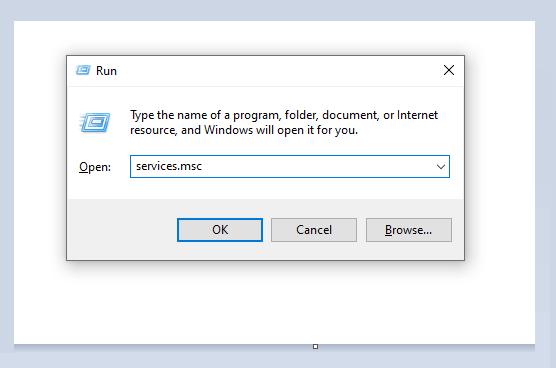556x368 pixels.
Task: Close the Run dialog with X
Action: point(449,70)
